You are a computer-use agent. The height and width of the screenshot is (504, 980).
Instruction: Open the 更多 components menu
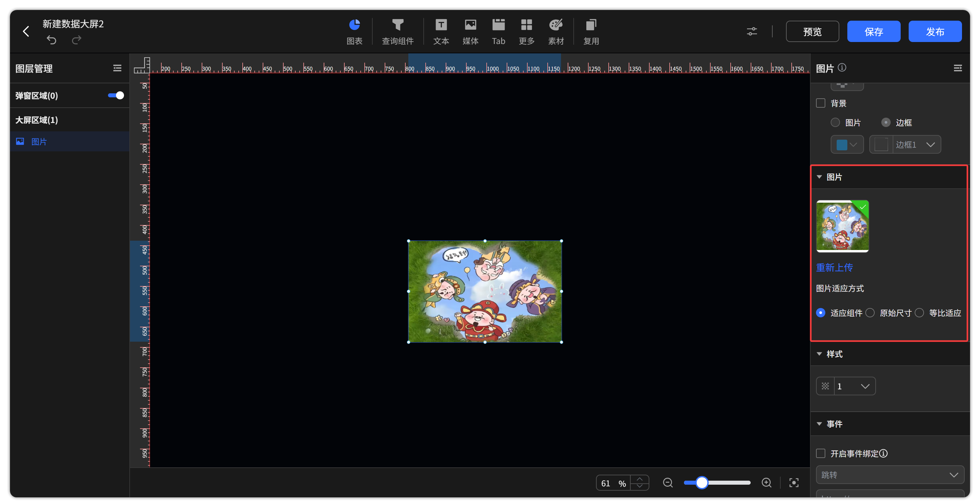pyautogui.click(x=527, y=32)
